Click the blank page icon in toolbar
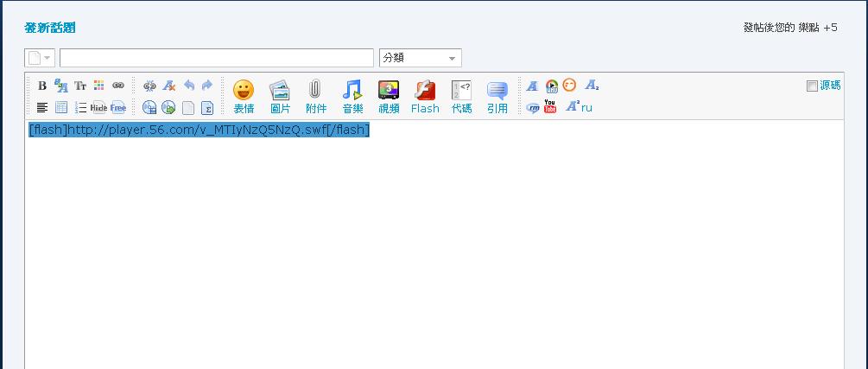 click(188, 108)
